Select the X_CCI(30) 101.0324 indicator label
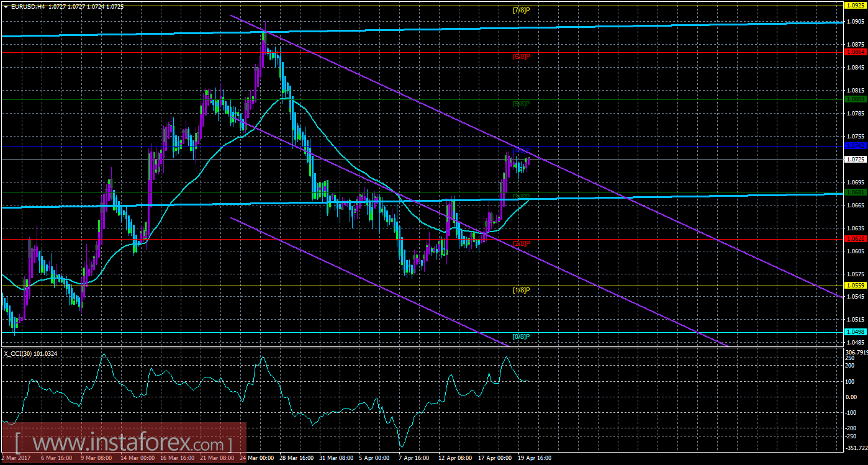The width and height of the screenshot is (868, 465). 31,353
